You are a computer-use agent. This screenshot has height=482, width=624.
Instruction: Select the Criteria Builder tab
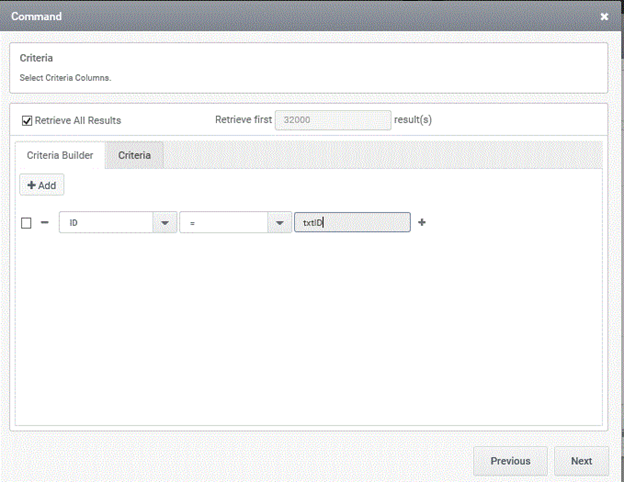(x=60, y=155)
